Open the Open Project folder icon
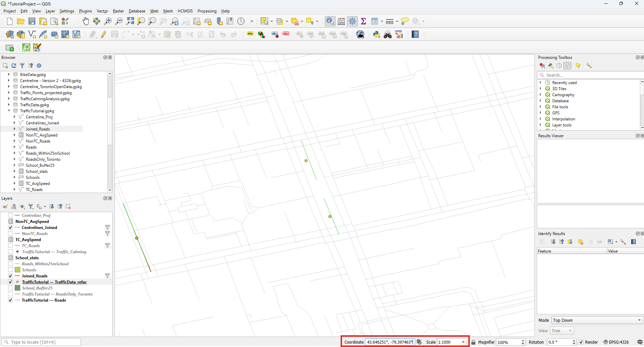644x347 pixels. pyautogui.click(x=21, y=21)
